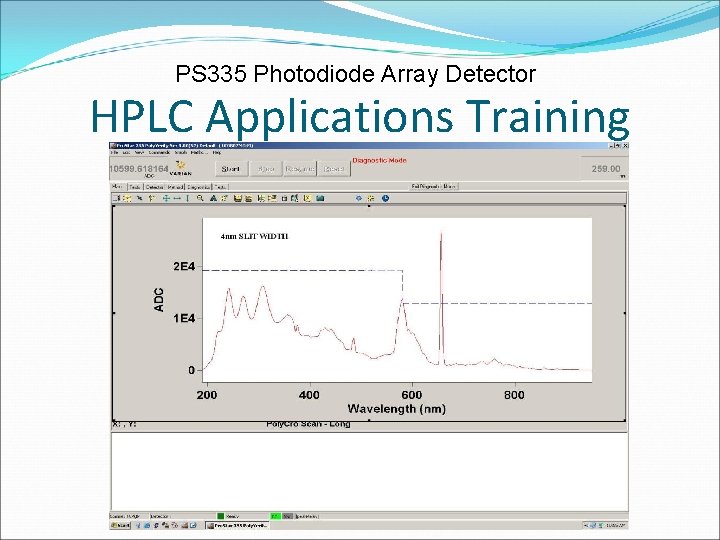
Task: Click the Windows Start button
Action: click(x=120, y=525)
